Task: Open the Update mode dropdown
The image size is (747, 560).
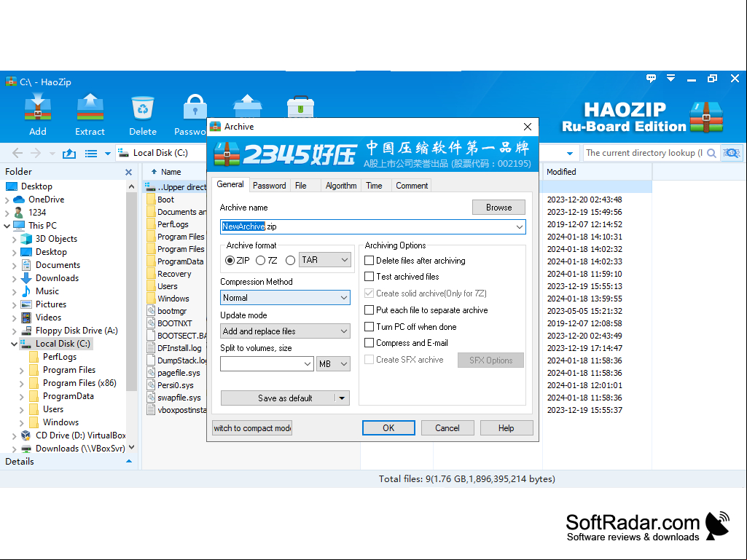Action: click(x=285, y=331)
